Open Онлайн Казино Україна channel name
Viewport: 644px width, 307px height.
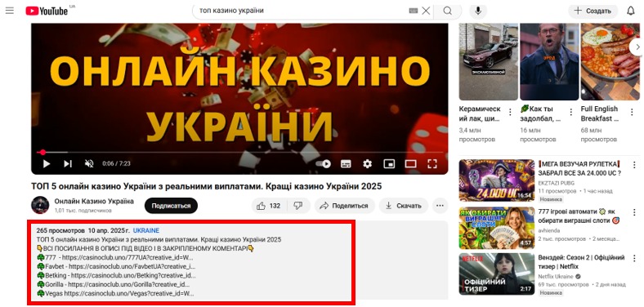[x=94, y=201]
